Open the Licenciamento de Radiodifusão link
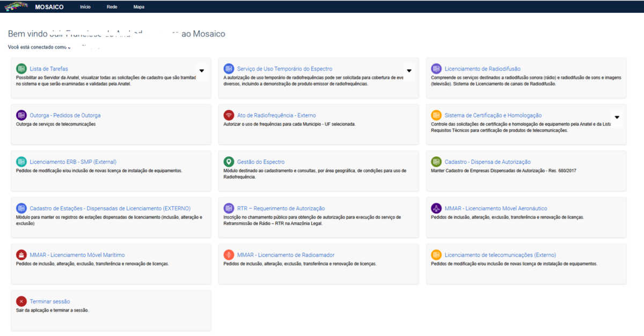The width and height of the screenshot is (644, 336). (x=482, y=69)
